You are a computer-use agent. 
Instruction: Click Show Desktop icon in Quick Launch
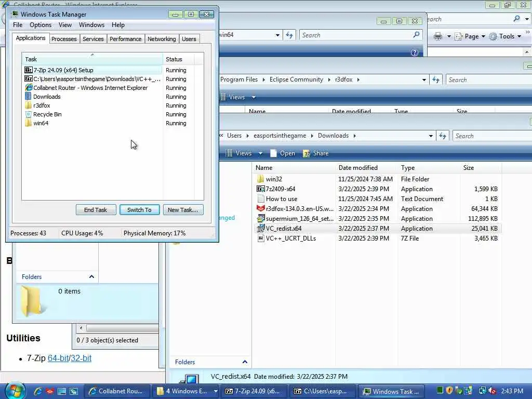[62, 391]
